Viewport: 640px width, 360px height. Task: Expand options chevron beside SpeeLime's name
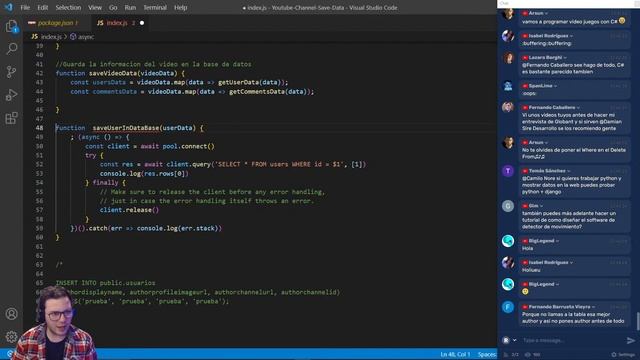click(556, 86)
